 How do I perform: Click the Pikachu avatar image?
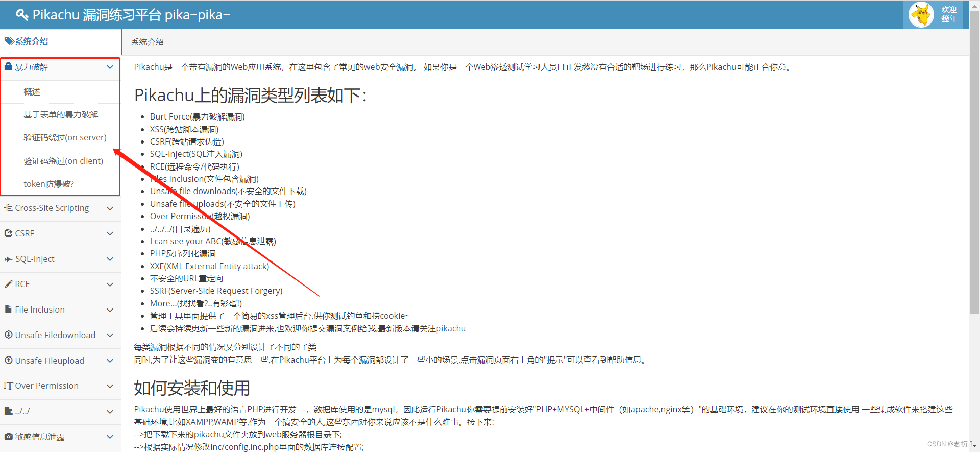tap(921, 15)
